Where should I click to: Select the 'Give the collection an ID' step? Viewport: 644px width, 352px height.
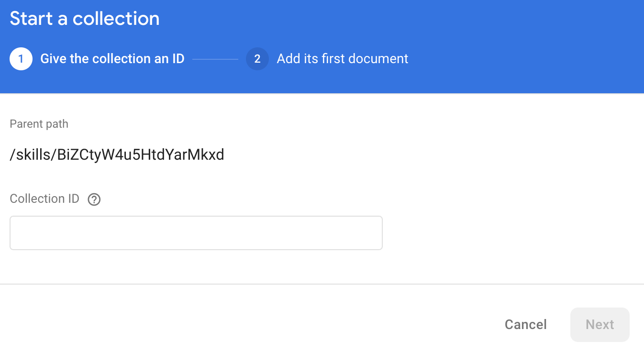pyautogui.click(x=112, y=59)
